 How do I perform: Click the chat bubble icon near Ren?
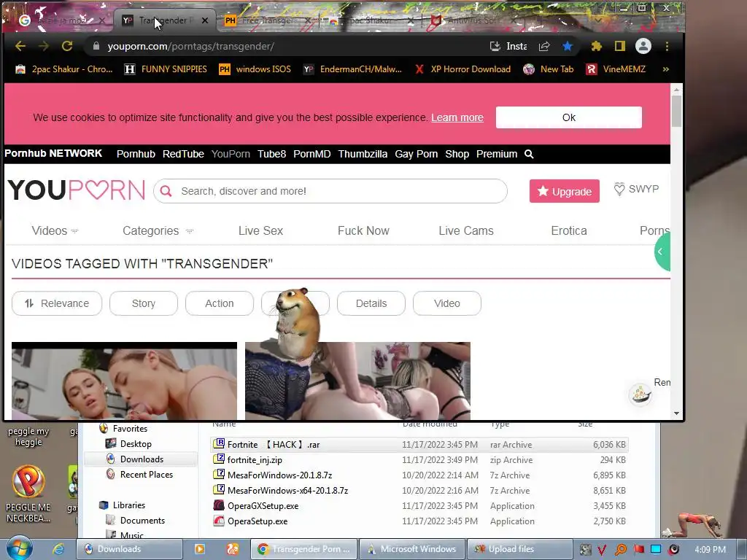pos(640,394)
